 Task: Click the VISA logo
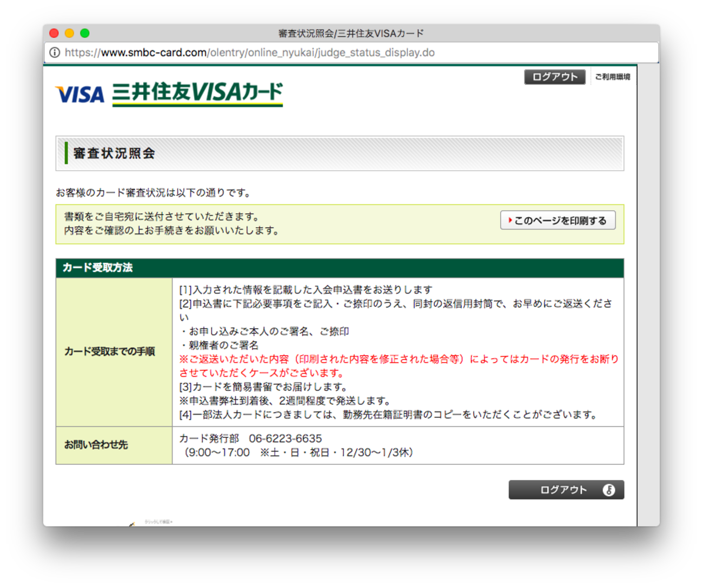[x=79, y=93]
